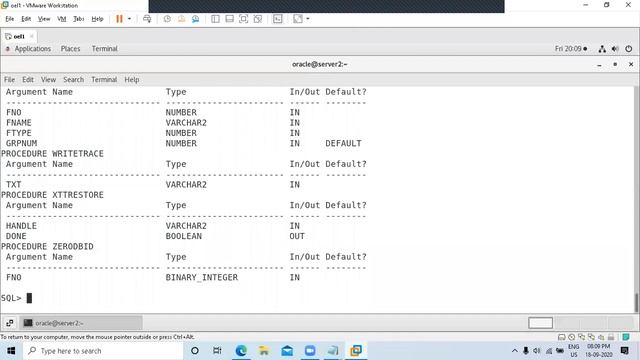
Task: Click the VMware status bar message icon
Action: click(x=626, y=337)
